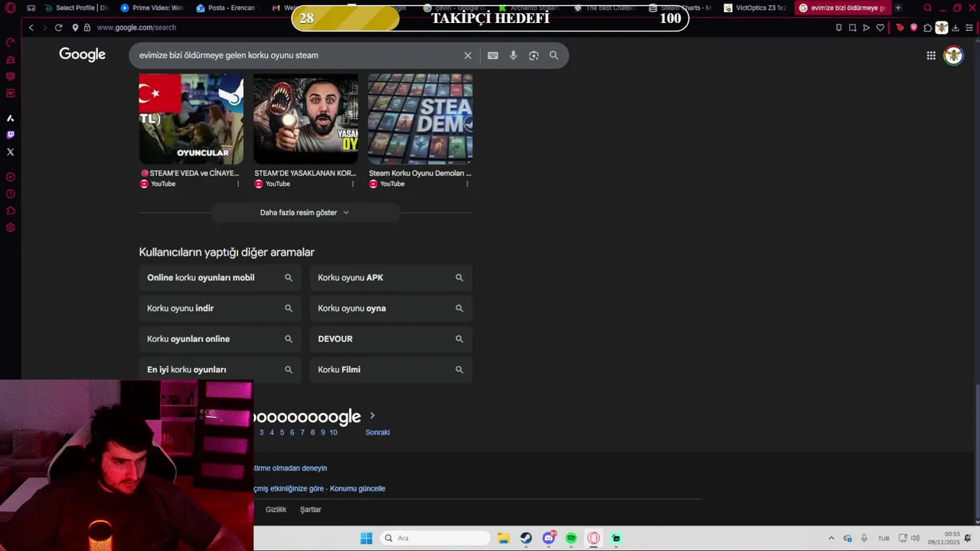Open the extensions puzzle icon
980x551 pixels.
click(x=928, y=28)
